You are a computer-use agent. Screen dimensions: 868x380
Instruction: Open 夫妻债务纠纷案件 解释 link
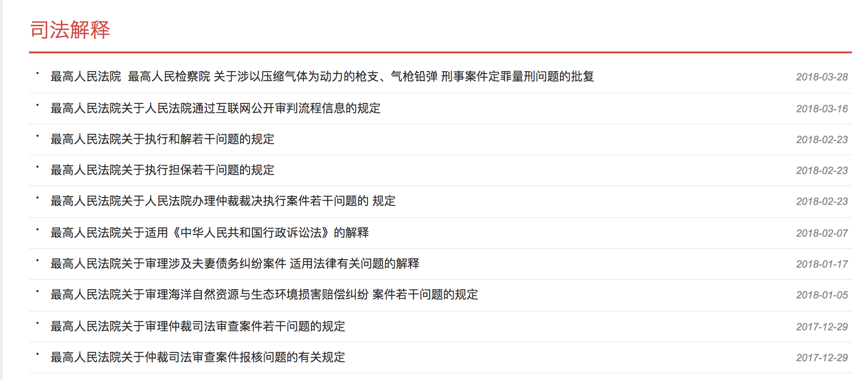(235, 263)
